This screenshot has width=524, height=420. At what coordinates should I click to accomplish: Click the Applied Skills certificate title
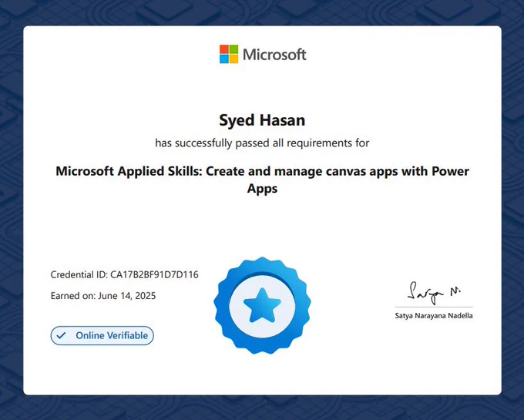click(262, 180)
